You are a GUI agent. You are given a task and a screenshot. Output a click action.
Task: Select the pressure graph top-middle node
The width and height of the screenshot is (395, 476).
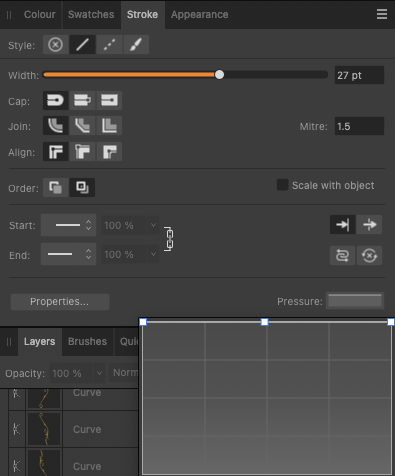(x=265, y=322)
